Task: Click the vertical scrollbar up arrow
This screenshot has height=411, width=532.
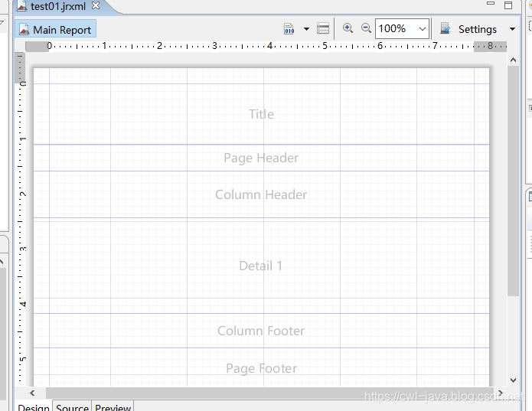Action: (x=513, y=60)
